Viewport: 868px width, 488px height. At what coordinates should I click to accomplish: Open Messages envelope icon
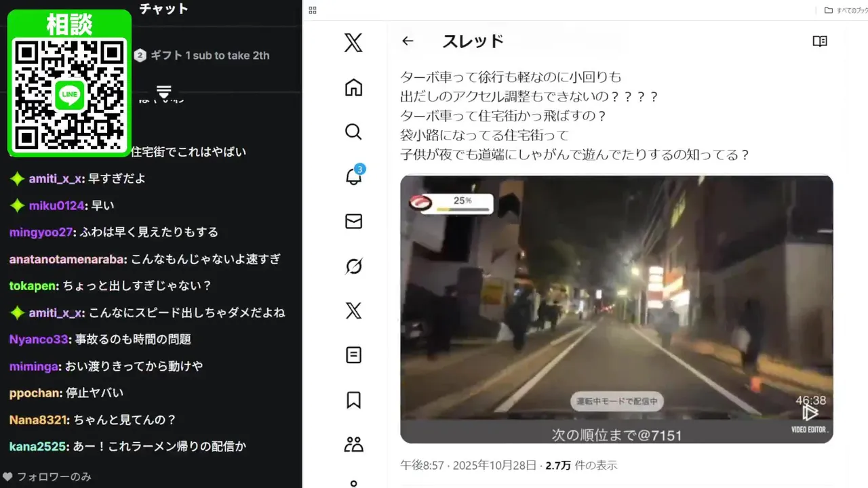coord(353,221)
